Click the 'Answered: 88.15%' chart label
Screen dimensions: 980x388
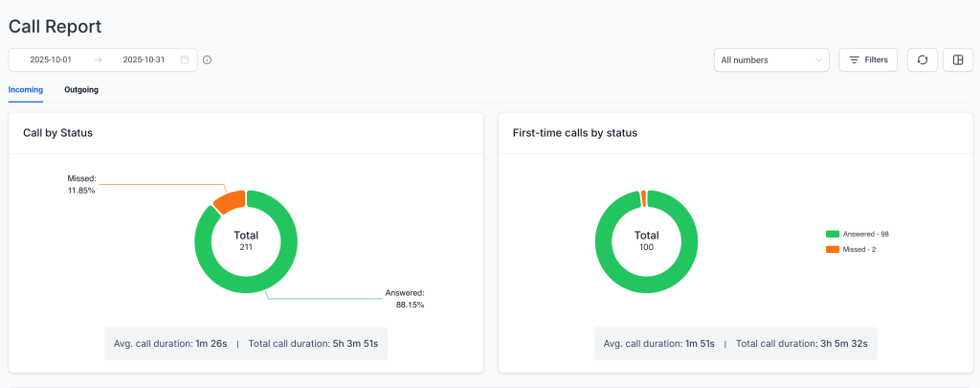(x=404, y=299)
